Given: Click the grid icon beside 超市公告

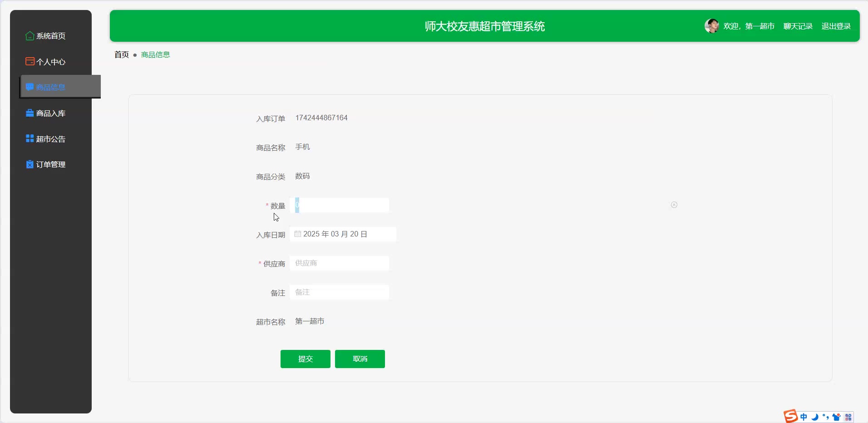Looking at the screenshot, I should click(30, 138).
